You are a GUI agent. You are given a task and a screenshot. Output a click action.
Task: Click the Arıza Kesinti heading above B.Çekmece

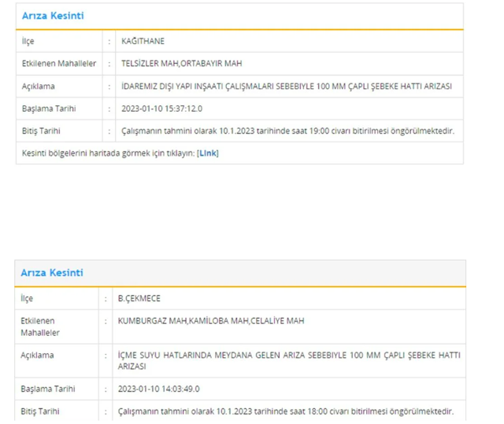(x=52, y=273)
